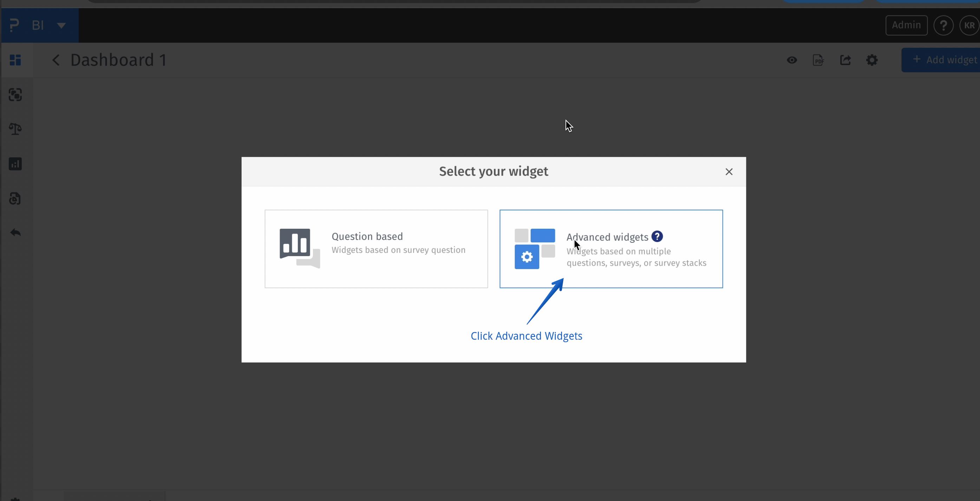This screenshot has height=501, width=980.
Task: Collapse back with the Dashboard 1 chevron
Action: 56,60
